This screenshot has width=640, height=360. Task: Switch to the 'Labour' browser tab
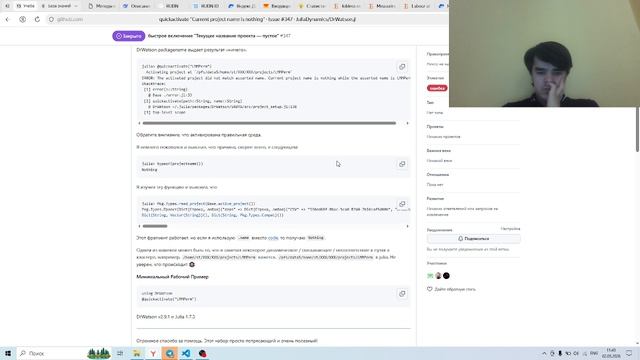[x=417, y=6]
